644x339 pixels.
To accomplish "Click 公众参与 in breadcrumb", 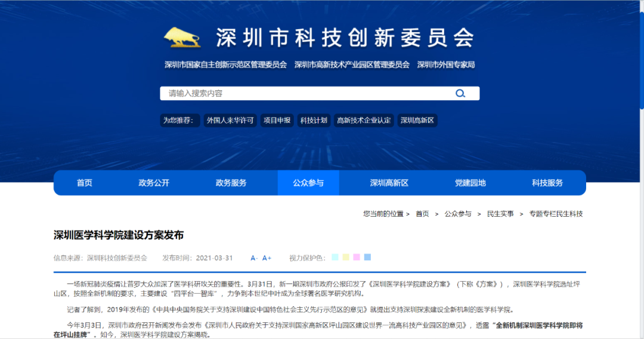I will 457,214.
